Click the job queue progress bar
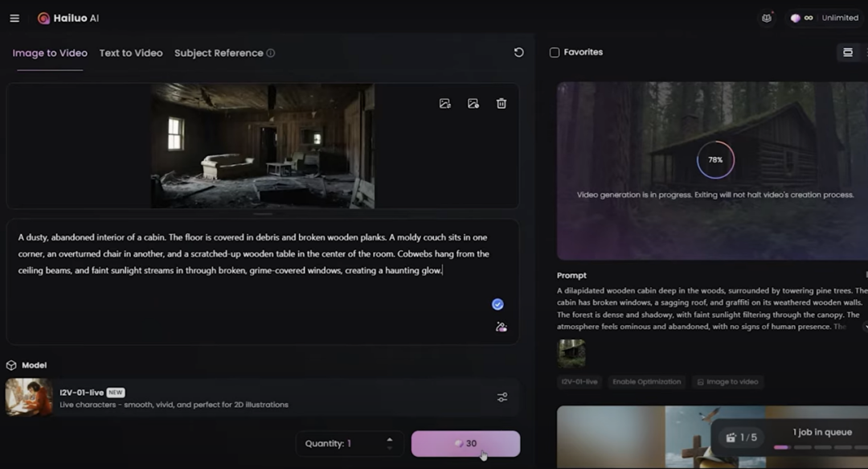 [x=812, y=447]
